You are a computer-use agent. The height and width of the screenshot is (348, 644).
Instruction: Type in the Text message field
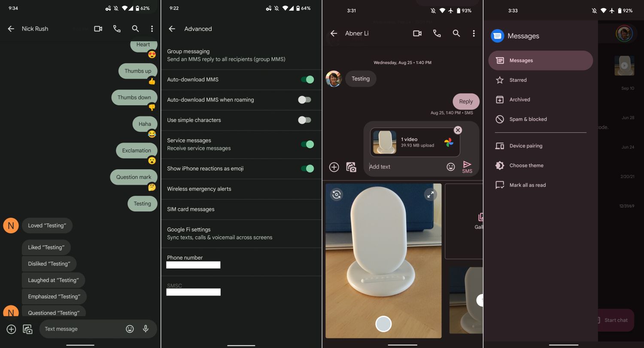82,329
